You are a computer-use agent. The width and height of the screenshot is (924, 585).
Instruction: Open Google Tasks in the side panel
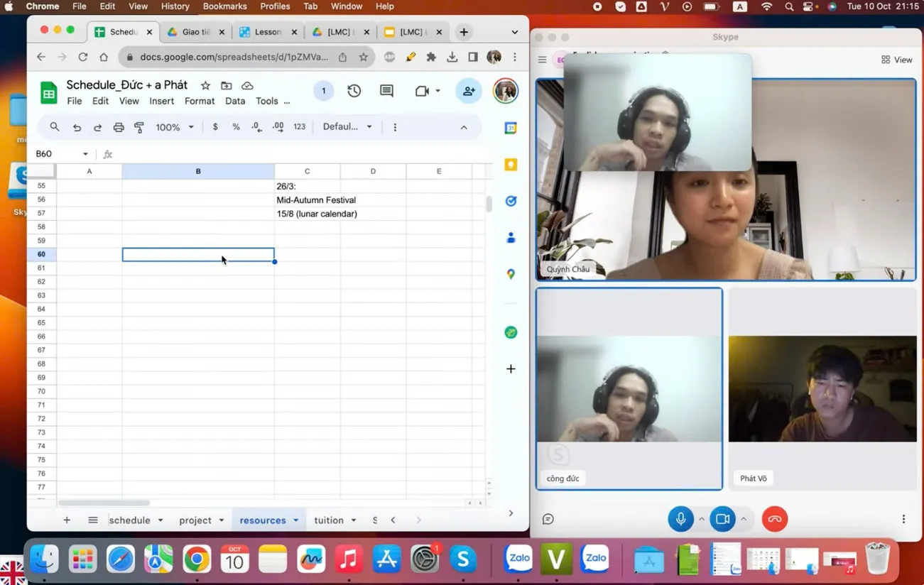pos(511,201)
